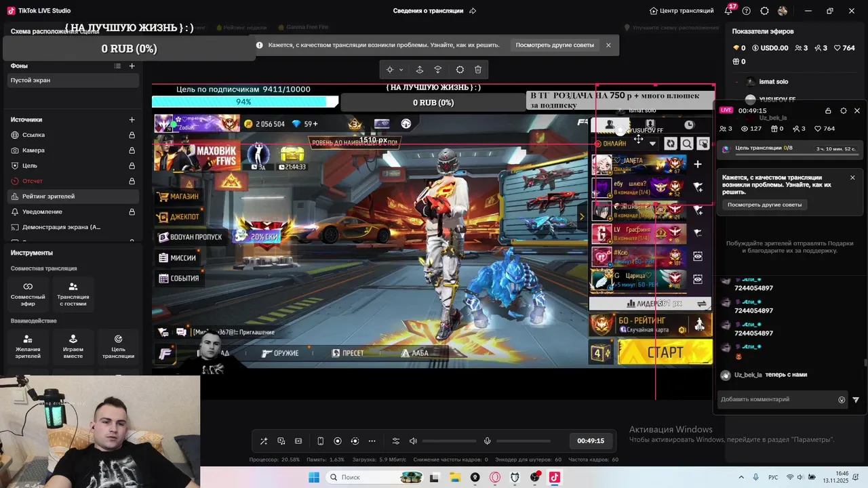Adjust the speaker volume slider

point(449,441)
